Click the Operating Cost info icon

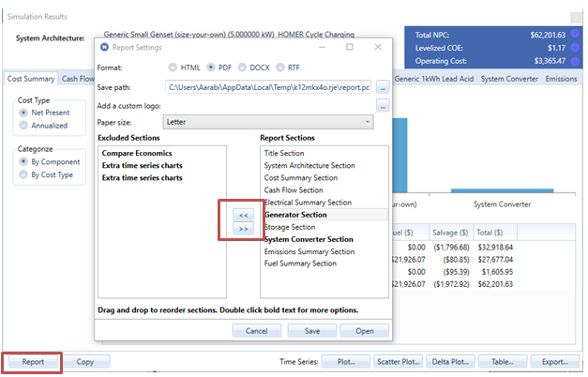tap(574, 63)
